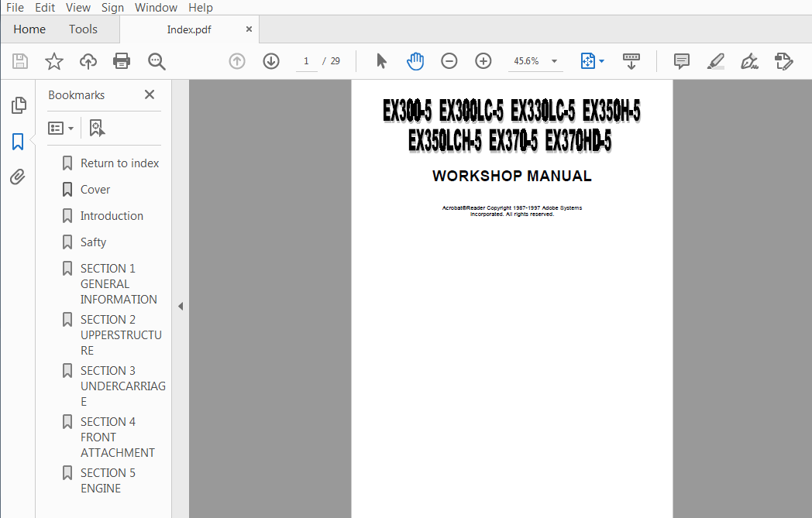
Task: Go to next page arrow
Action: point(271,61)
